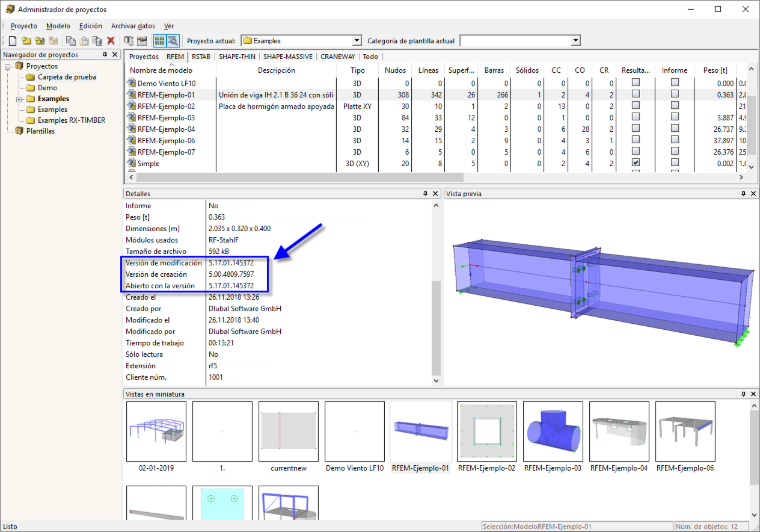Sort by Peso [t] column header
The width and height of the screenshot is (760, 532).
pos(715,71)
